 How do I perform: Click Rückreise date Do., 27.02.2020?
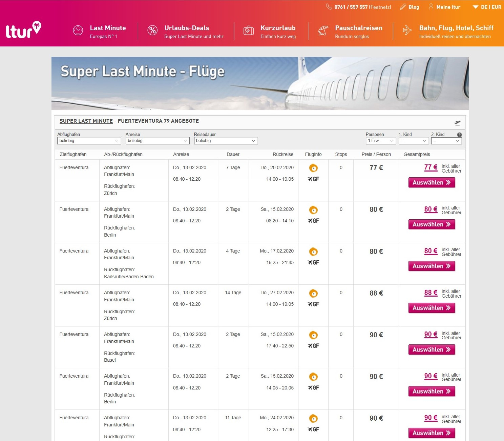(x=277, y=293)
